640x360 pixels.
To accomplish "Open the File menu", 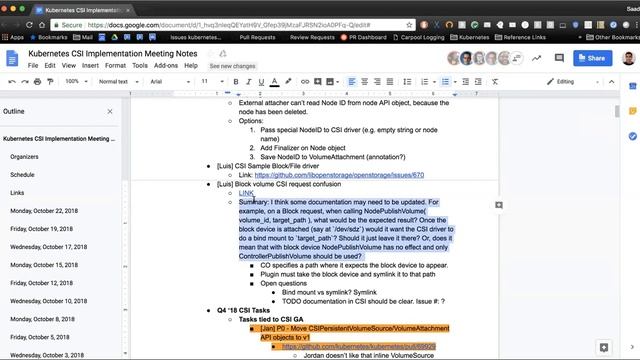I will tap(33, 66).
